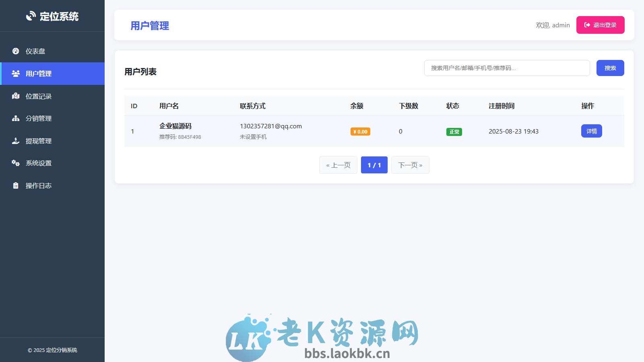Select the users icon next to 用户管理
Viewport: 644px width, 362px height.
[x=15, y=74]
